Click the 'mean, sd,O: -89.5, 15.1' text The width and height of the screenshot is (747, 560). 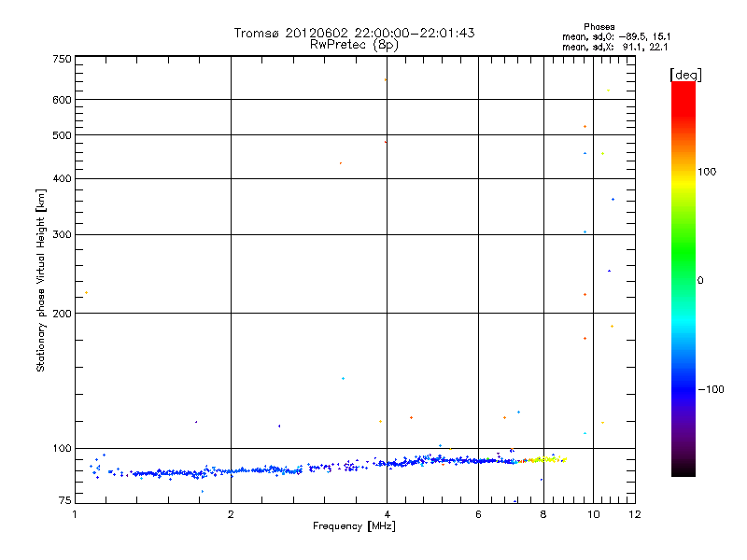coord(616,36)
